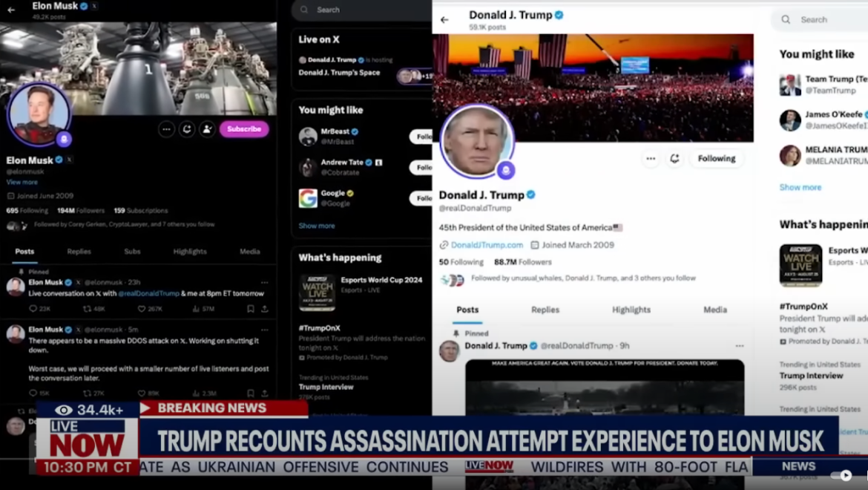Screen dimensions: 868x490
Task: Open Highlights tab on Donald J. Trump profile
Action: (x=631, y=310)
